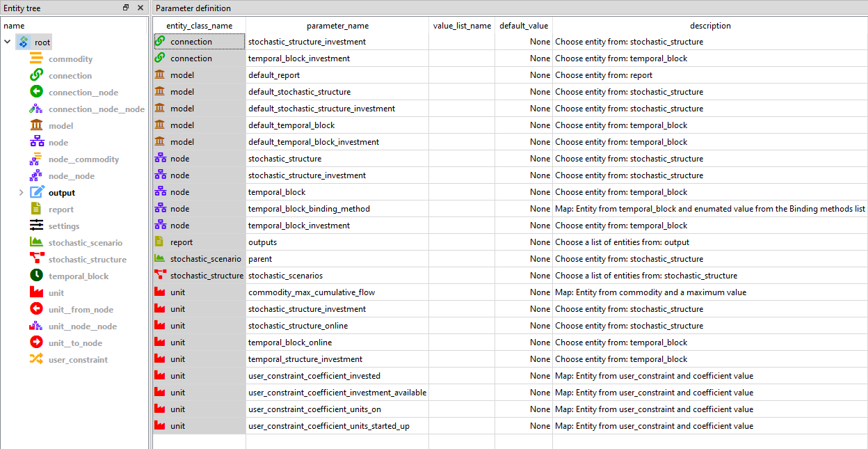Click the model building icon in tree
This screenshot has height=449, width=868.
(36, 126)
